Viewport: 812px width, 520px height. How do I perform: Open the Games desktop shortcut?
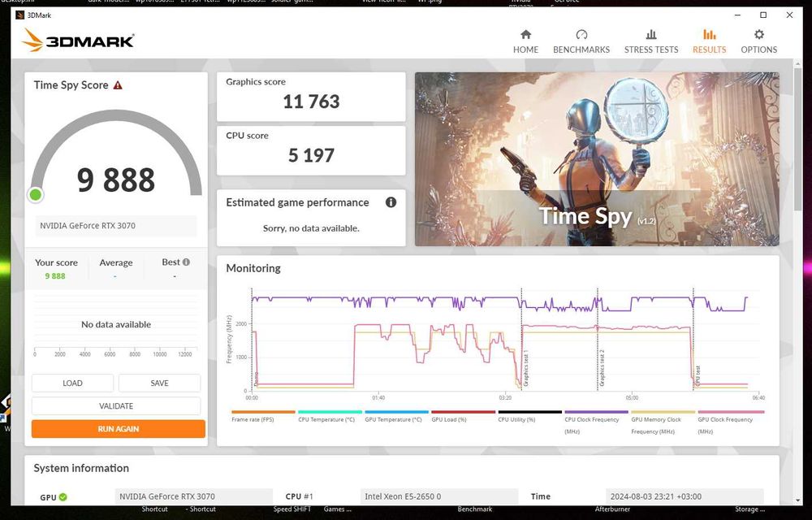point(338,509)
